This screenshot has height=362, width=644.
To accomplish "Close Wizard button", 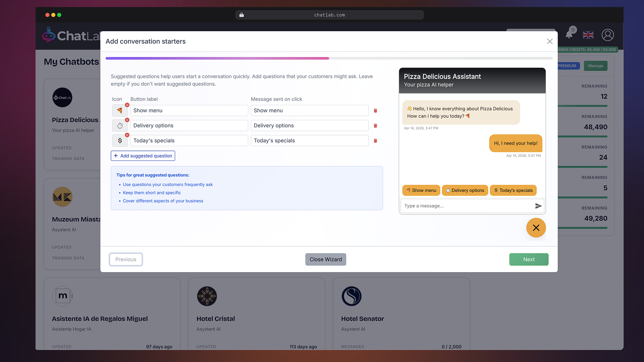I will click(x=326, y=259).
